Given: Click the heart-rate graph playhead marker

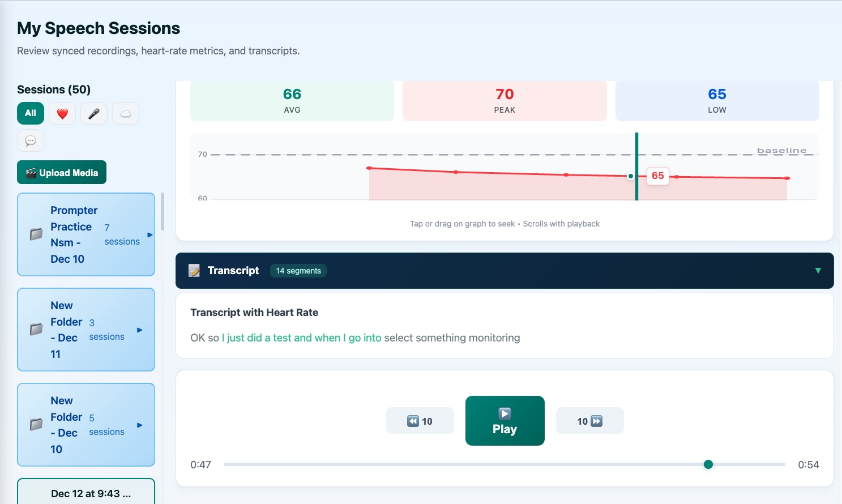Looking at the screenshot, I should pyautogui.click(x=631, y=176).
